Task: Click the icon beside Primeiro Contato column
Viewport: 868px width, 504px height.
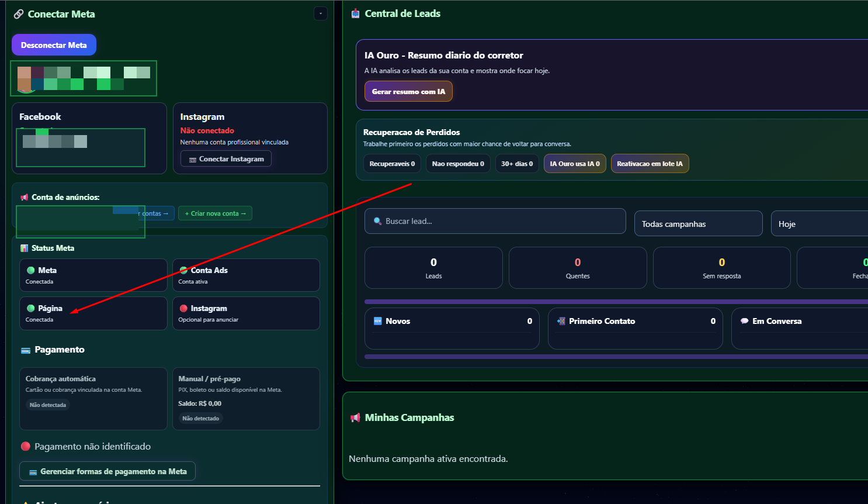Action: click(x=561, y=321)
